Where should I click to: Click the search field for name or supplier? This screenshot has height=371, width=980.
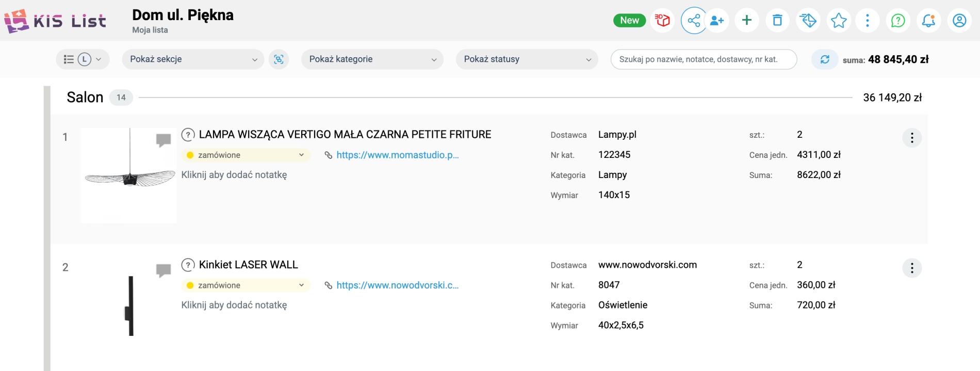pos(704,59)
